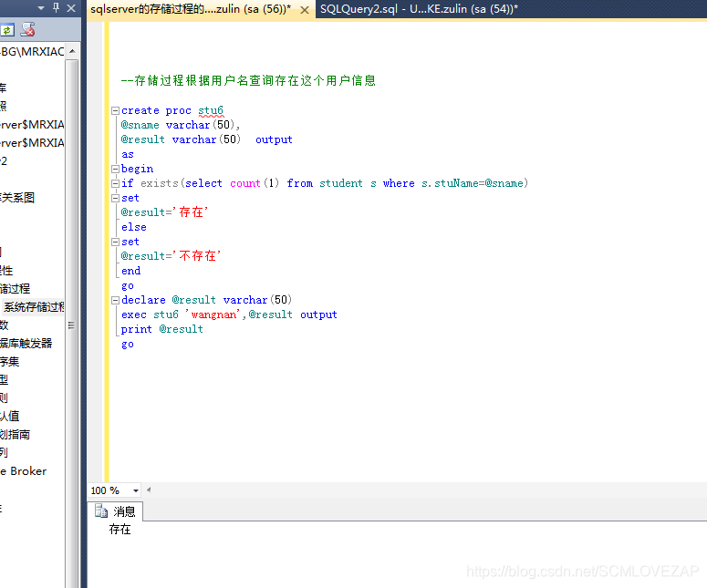
Task: Collapse the second set statement before '不存在'
Action: point(115,242)
